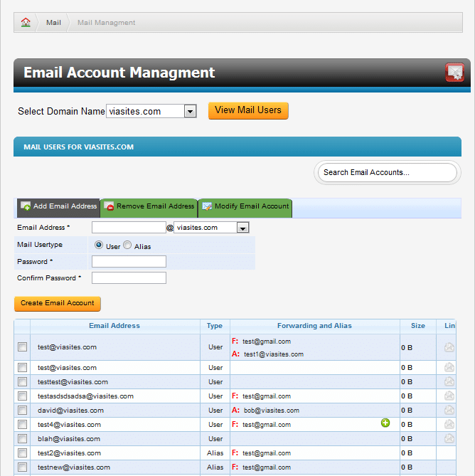Click the Mail breadcrumb link
This screenshot has height=476, width=475.
point(54,22)
